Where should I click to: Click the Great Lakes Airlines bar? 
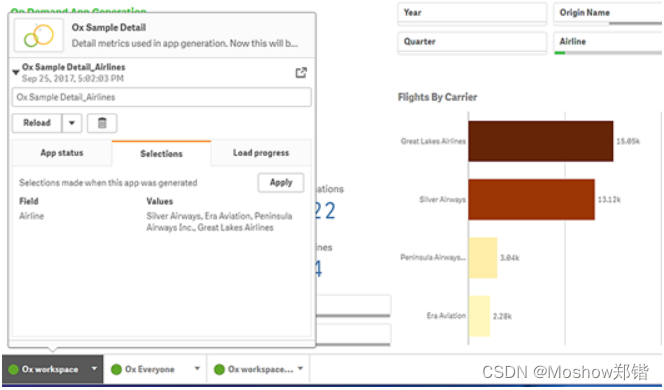coord(541,141)
